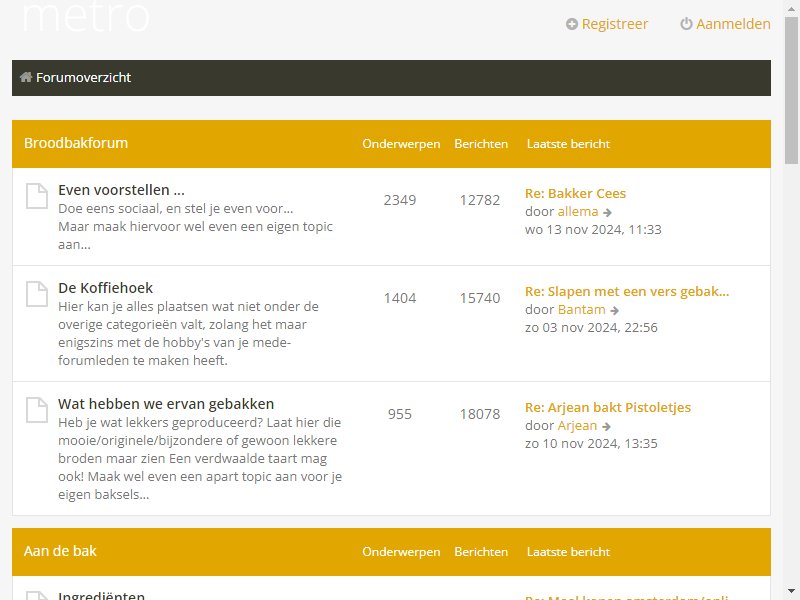Click the Berichten header in Broodbakforum
Screen dimensions: 800x600
pos(481,144)
